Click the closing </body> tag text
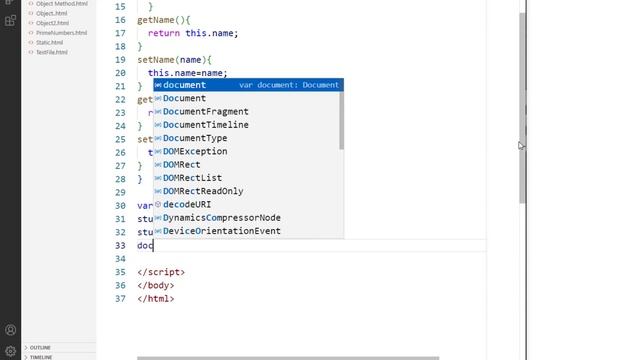 pos(156,285)
